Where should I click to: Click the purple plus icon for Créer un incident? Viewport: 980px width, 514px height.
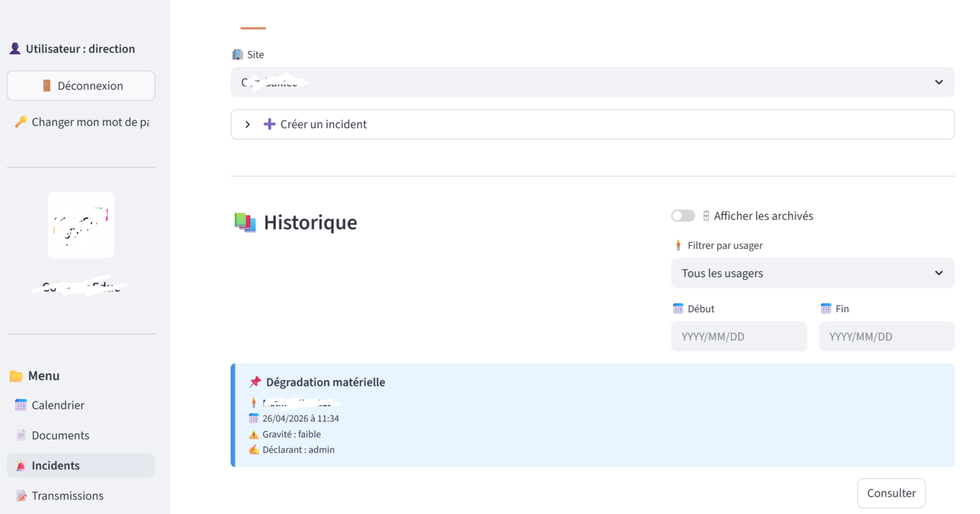tap(270, 124)
